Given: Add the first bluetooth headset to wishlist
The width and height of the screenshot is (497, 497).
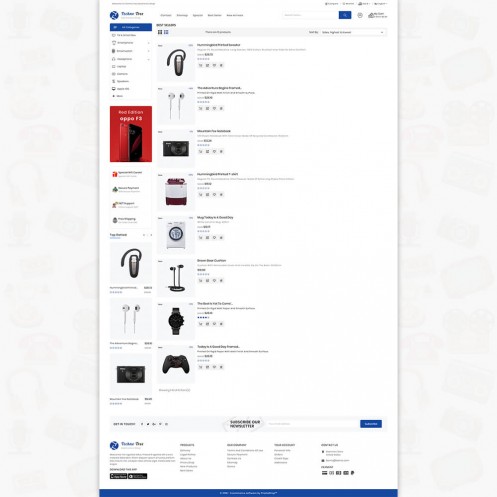Looking at the screenshot, I should (x=214, y=65).
